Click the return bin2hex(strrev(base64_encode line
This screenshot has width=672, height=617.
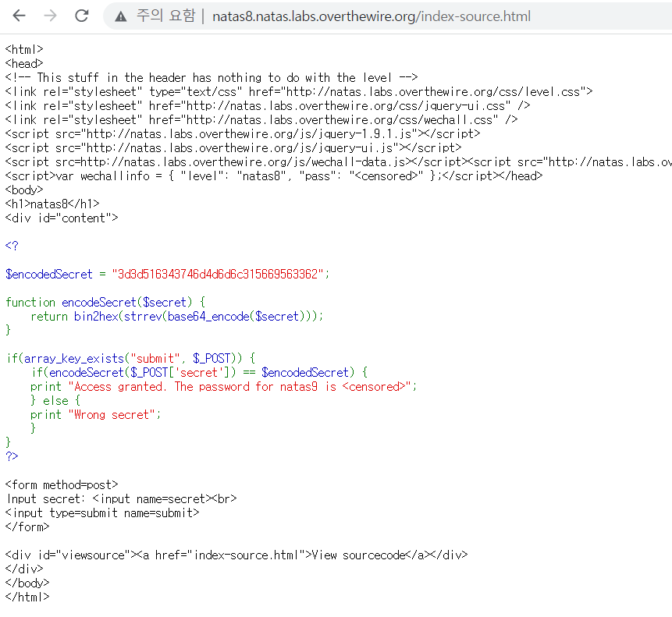(x=176, y=317)
